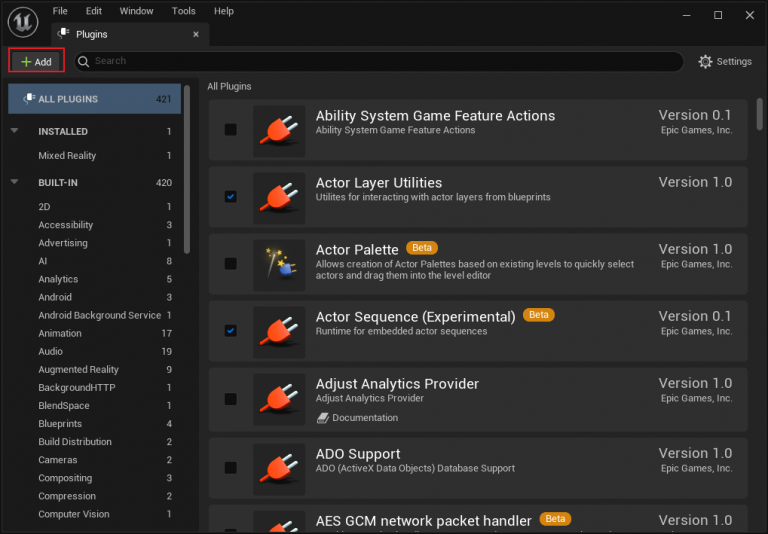Focus the plugin Search input field
Viewport: 768px width, 534px height.
pos(380,62)
